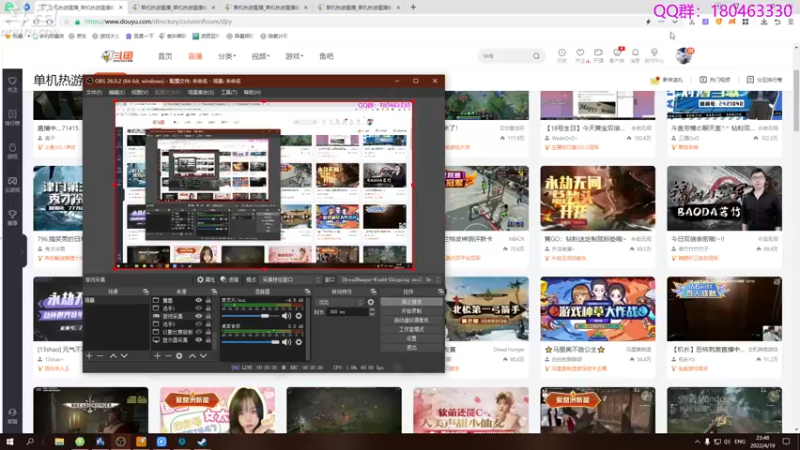Open 文件(F) menu in OBS
The width and height of the screenshot is (800, 450).
[94, 92]
